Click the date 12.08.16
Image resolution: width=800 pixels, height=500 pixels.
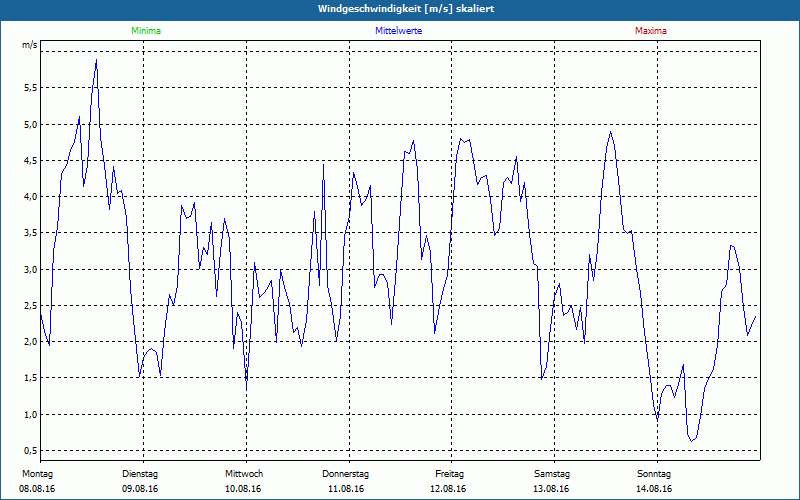[x=448, y=489]
